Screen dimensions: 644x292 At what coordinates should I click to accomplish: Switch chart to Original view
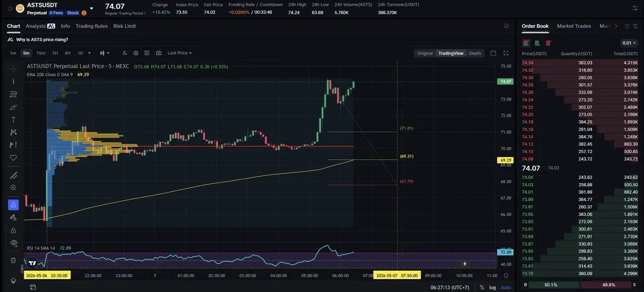point(425,53)
